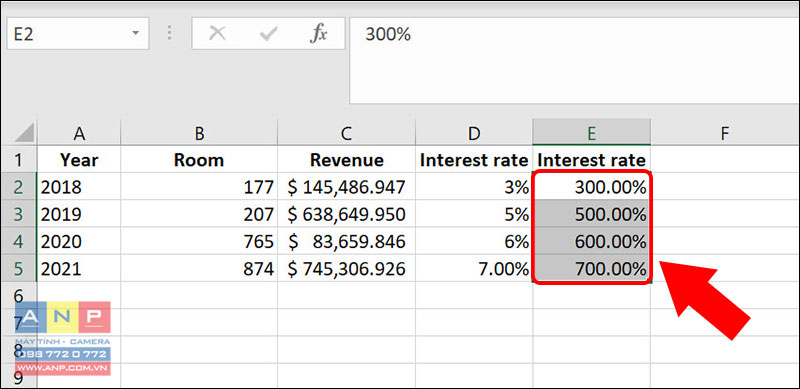Select row 1 header
The height and width of the screenshot is (389, 800).
18,160
